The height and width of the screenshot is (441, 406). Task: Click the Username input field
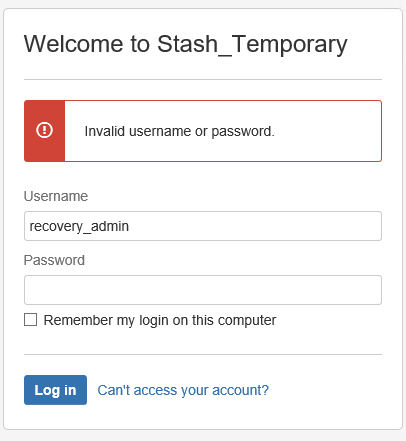pyautogui.click(x=203, y=226)
